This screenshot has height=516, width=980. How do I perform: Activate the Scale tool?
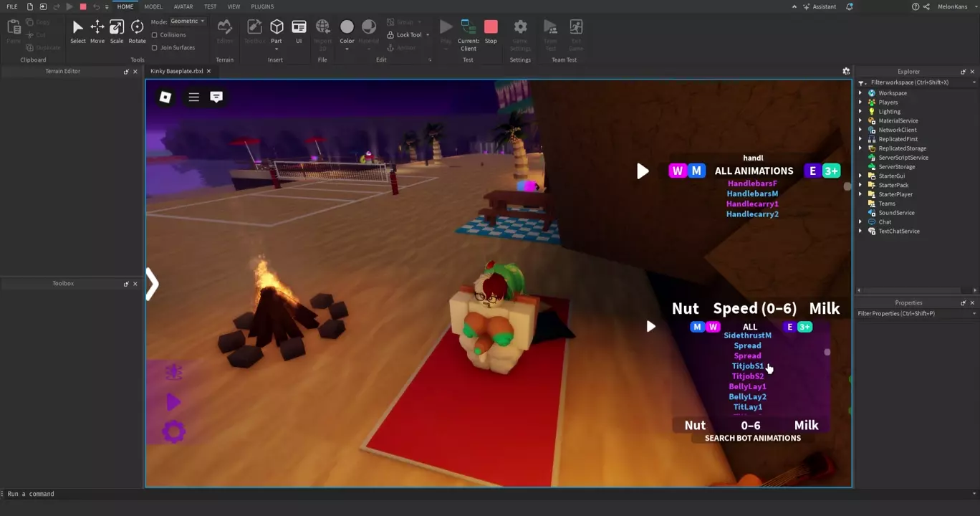coord(117,31)
